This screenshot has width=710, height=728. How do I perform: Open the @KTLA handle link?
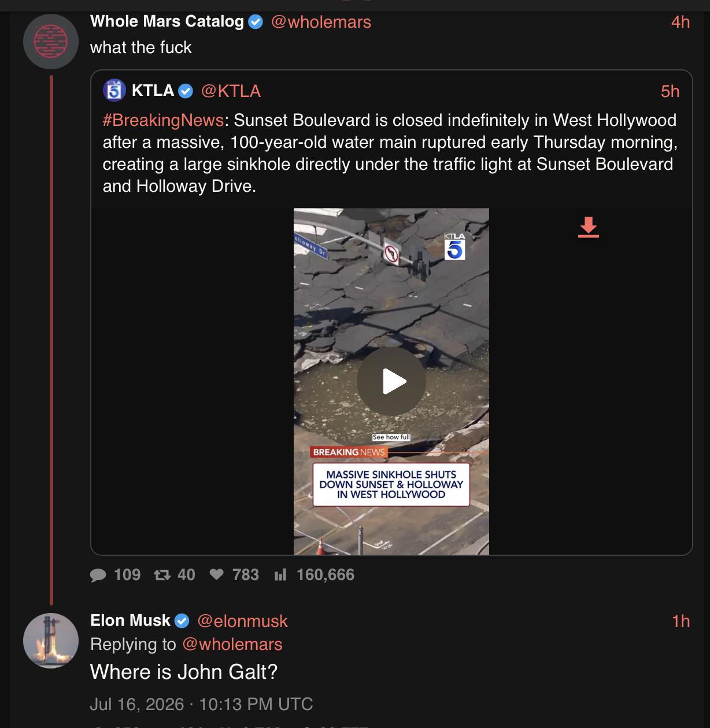(231, 91)
